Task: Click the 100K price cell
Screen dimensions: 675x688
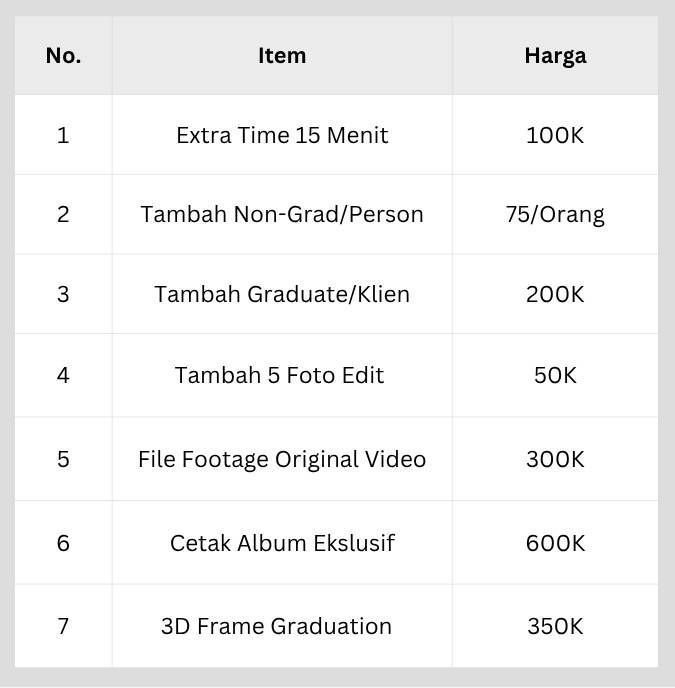Action: (555, 135)
